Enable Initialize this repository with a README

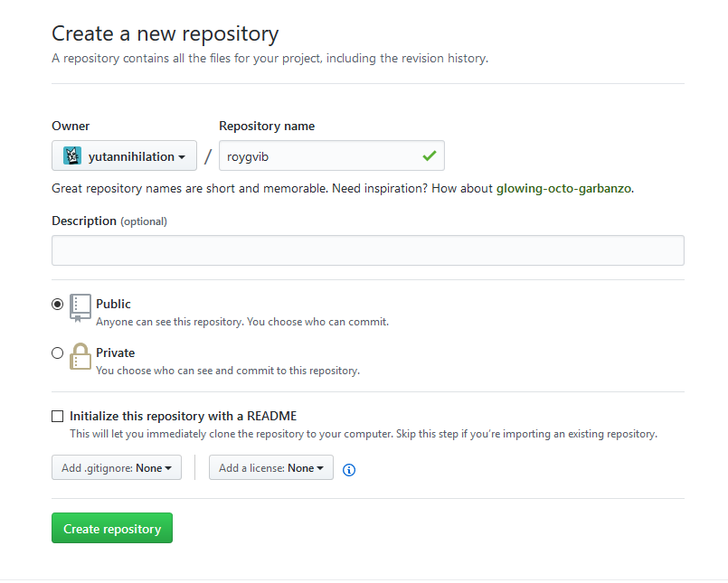click(58, 417)
